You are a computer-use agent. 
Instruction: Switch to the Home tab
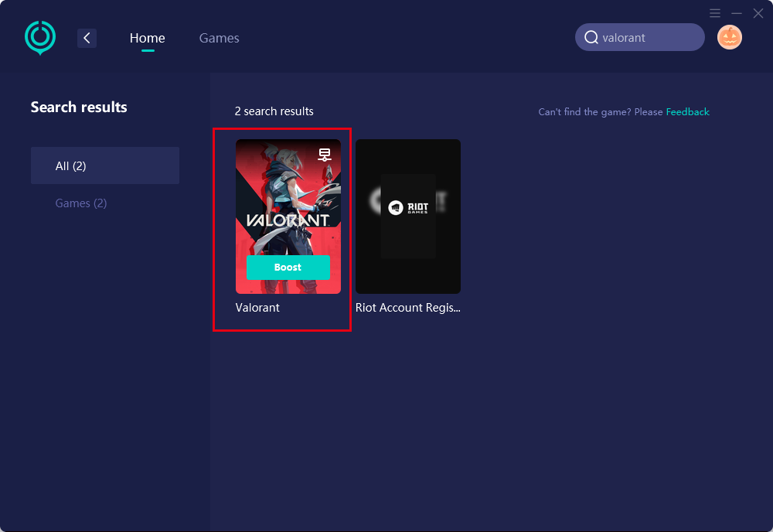coord(148,38)
